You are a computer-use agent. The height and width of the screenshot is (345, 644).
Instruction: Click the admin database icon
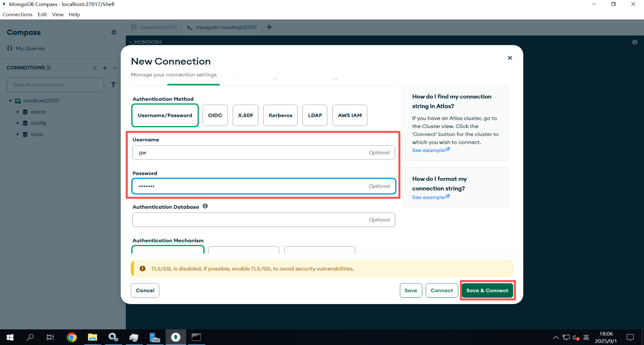pos(25,112)
